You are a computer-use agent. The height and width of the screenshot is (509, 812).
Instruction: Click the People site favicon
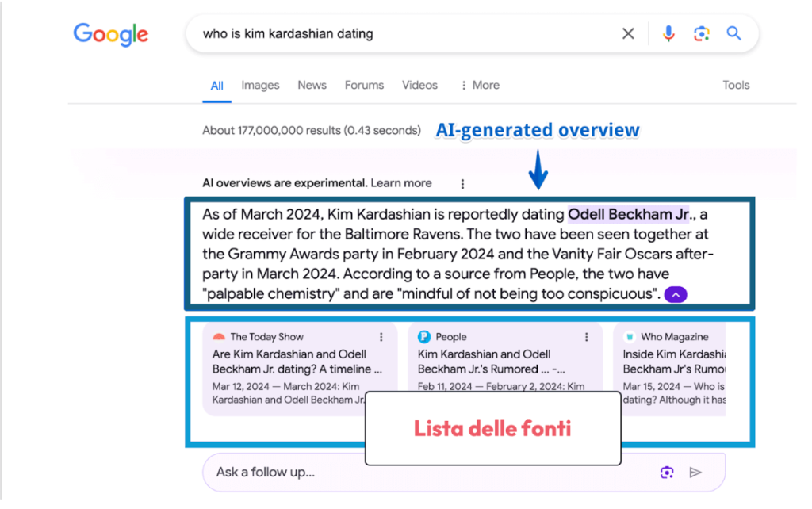tap(424, 337)
